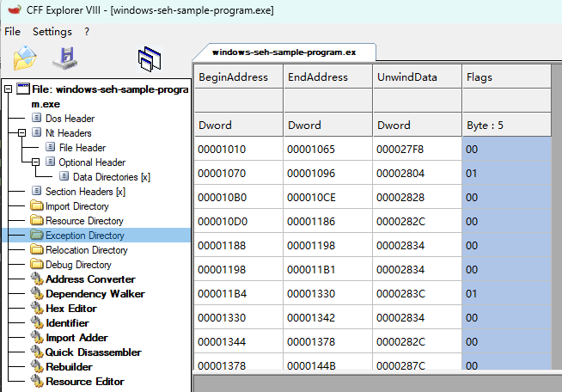Click the UnwindData column header
The image size is (562, 392).
click(x=417, y=77)
